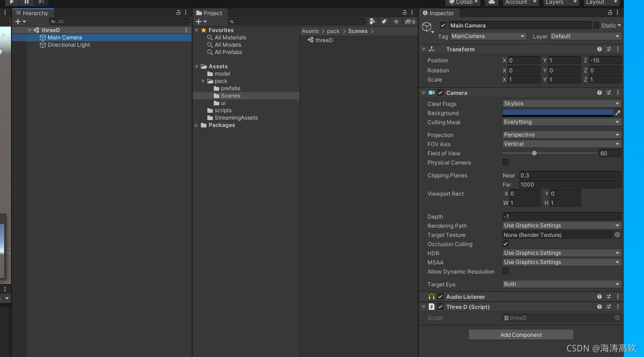Select the threeD scene asset

coord(324,40)
